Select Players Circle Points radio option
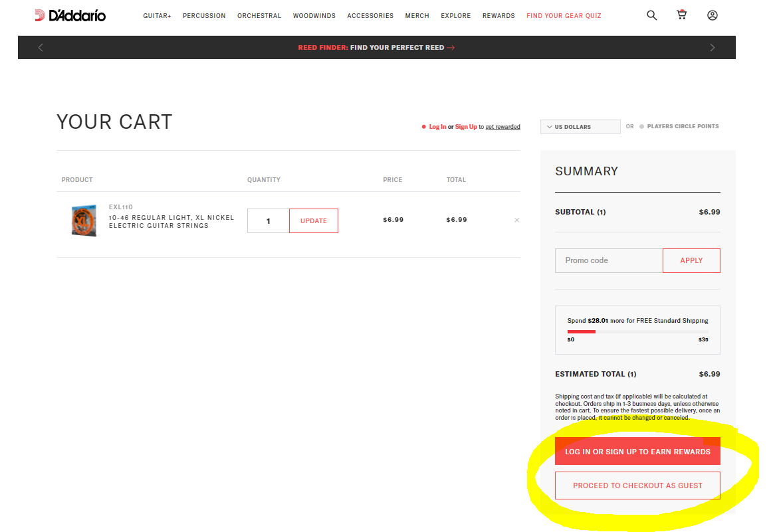This screenshot has width=773, height=532. (x=642, y=127)
